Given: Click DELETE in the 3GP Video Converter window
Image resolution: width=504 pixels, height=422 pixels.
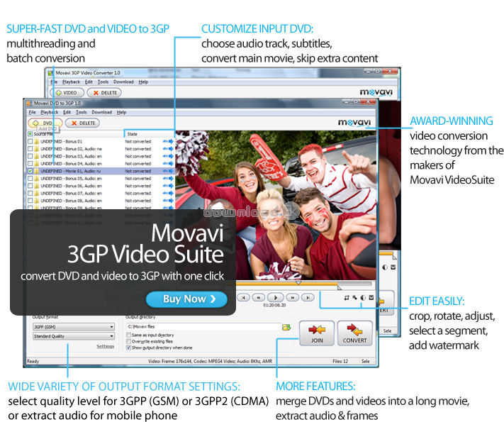Looking at the screenshot, I should [104, 93].
